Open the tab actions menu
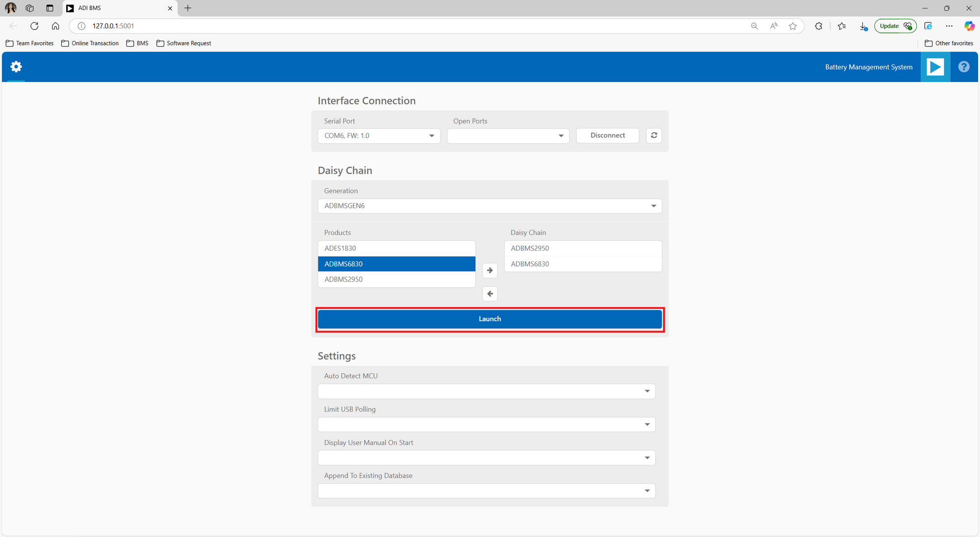Viewport: 980px width, 537px height. tap(49, 8)
